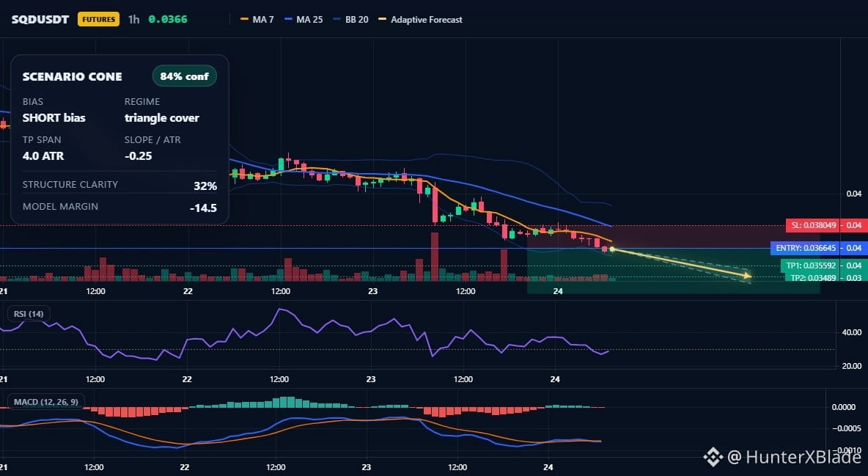Click the triangle cover regime value
This screenshot has width=868, height=476.
(161, 117)
